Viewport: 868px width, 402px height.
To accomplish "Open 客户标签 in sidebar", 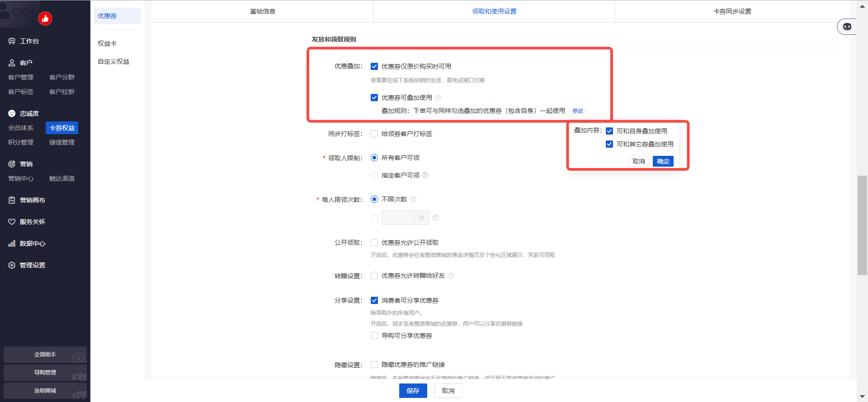I will coord(21,92).
